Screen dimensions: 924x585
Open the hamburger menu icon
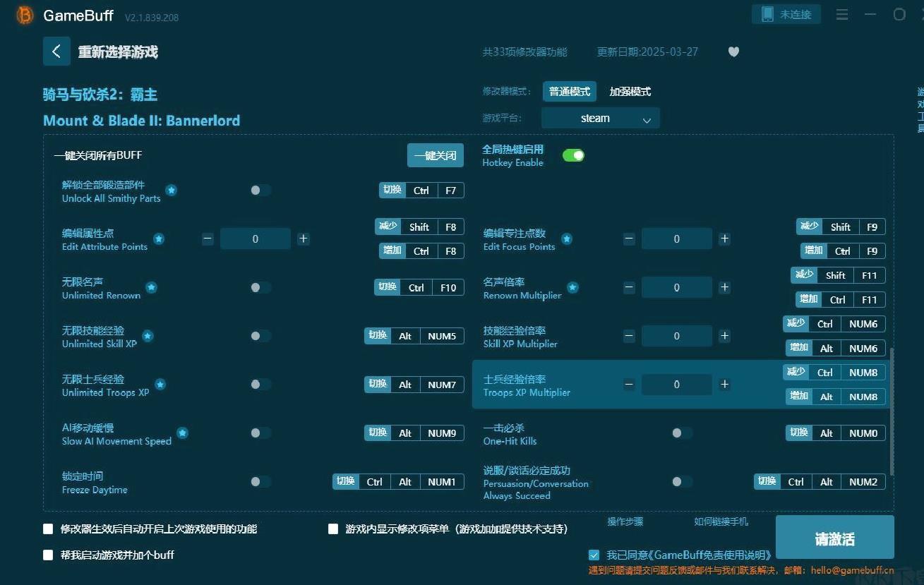[x=842, y=14]
